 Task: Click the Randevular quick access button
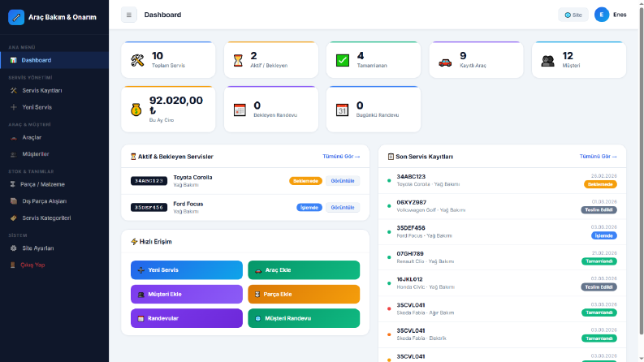point(187,318)
